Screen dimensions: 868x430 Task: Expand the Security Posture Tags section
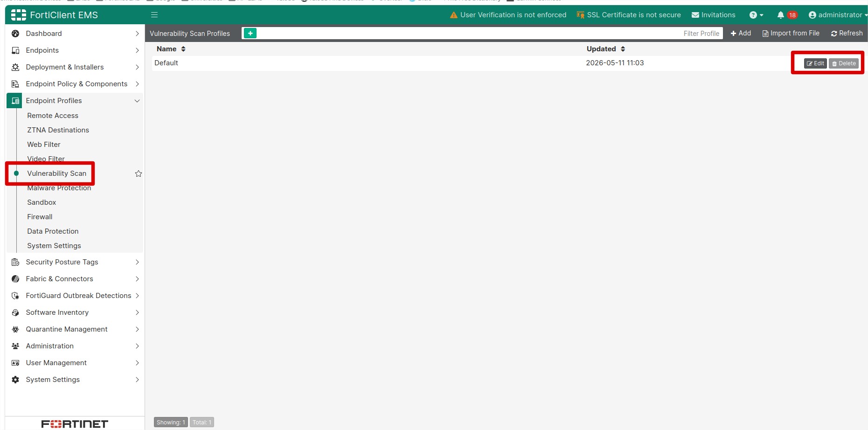pos(137,262)
